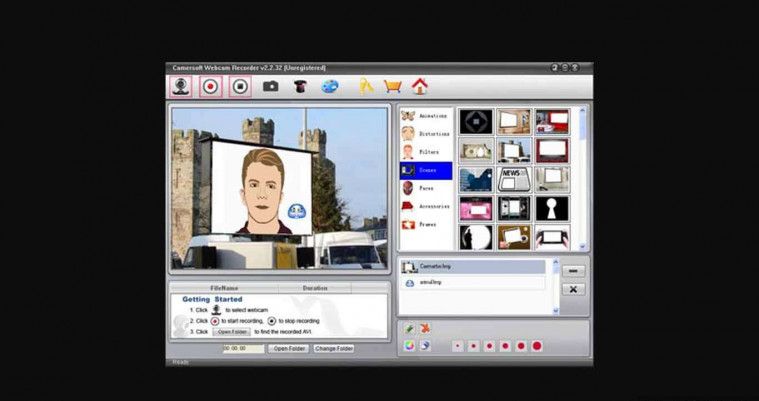Image resolution: width=759 pixels, height=401 pixels.
Task: Click the orange clear drawing icon
Action: (x=425, y=329)
